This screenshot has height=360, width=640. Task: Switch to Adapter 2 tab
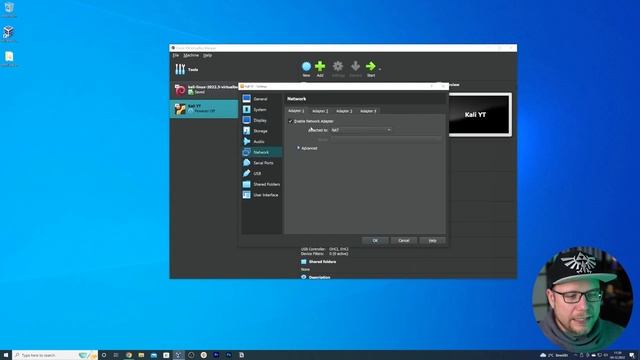[x=320, y=111]
